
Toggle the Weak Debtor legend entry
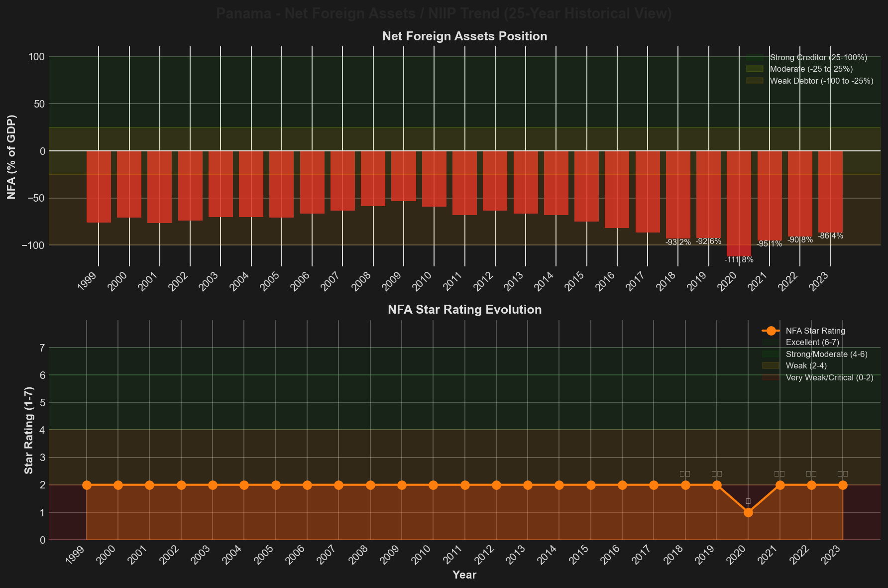click(x=821, y=81)
